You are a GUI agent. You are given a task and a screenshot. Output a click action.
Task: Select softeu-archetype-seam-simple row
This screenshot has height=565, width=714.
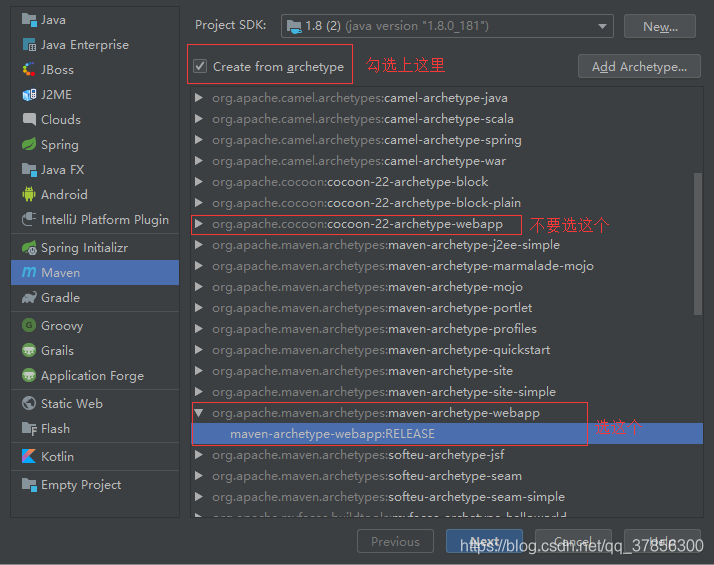click(x=447, y=497)
